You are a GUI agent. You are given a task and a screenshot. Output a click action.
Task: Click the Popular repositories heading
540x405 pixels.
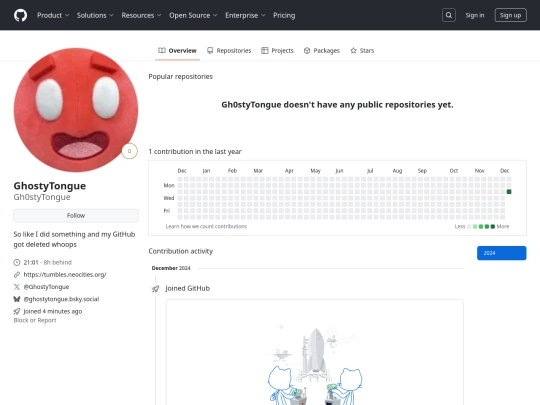pos(180,76)
